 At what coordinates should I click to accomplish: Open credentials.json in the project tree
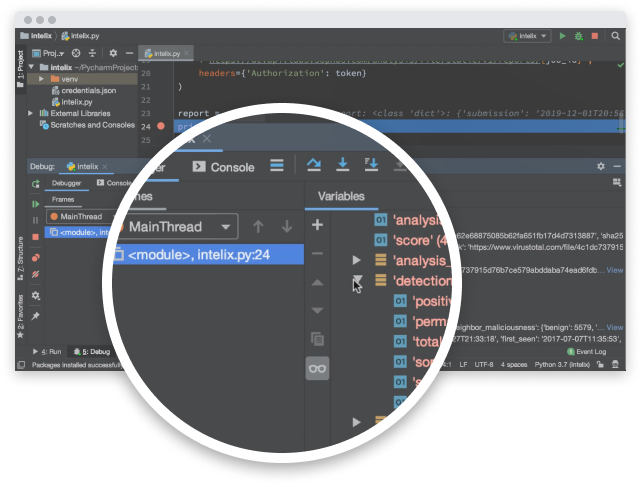(89, 89)
